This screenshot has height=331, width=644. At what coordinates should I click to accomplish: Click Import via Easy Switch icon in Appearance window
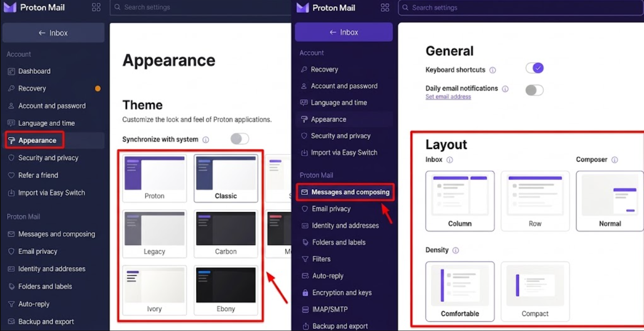click(x=11, y=193)
